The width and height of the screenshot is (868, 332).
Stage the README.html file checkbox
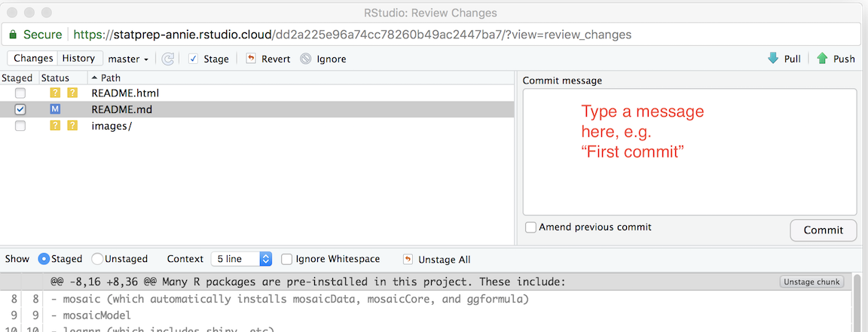click(20, 93)
